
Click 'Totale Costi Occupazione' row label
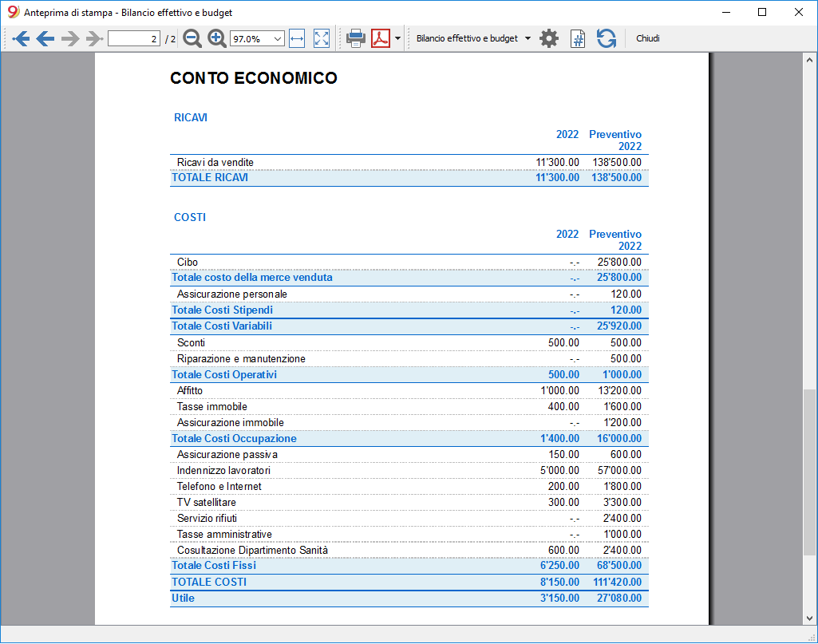(x=234, y=439)
